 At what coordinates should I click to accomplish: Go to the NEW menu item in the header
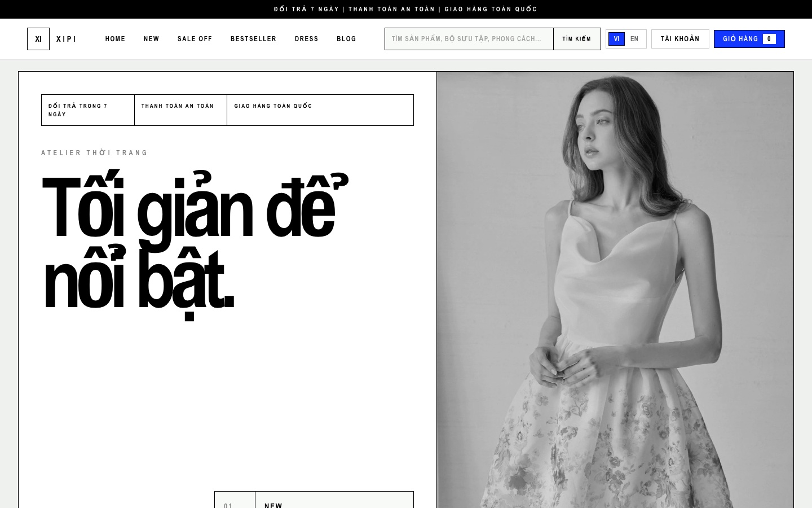[x=151, y=39]
